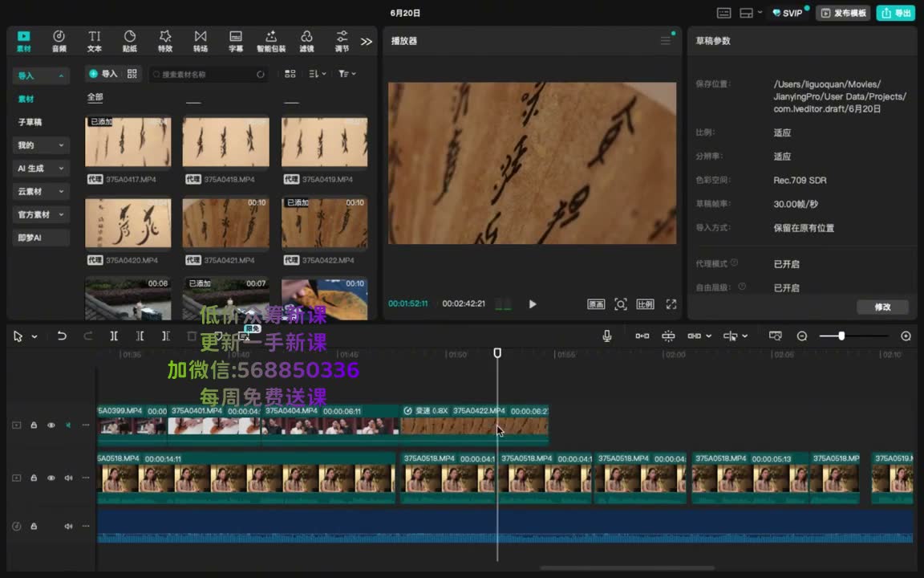The height and width of the screenshot is (578, 924).
Task: Open the 文本 text tab
Action: [95, 41]
